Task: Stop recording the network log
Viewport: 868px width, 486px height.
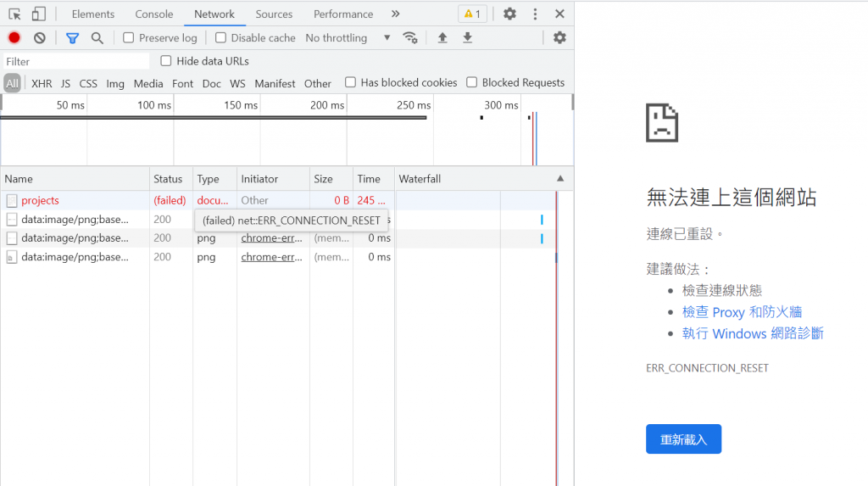Action: tap(14, 37)
